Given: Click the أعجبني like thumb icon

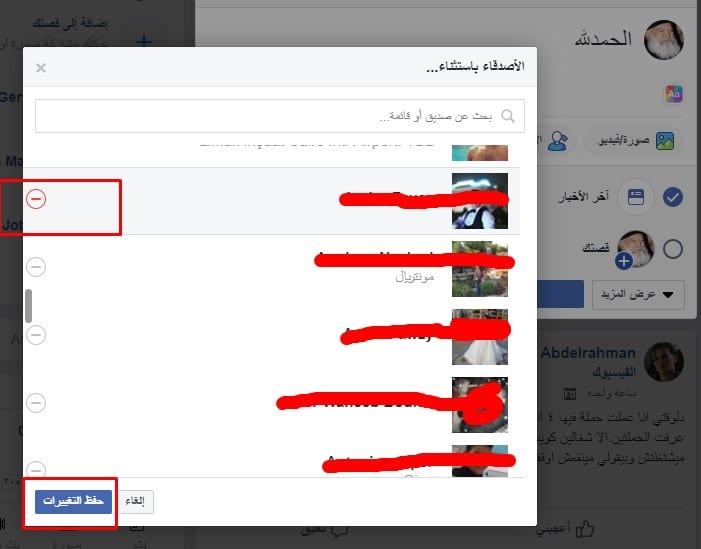Looking at the screenshot, I should click(584, 529).
